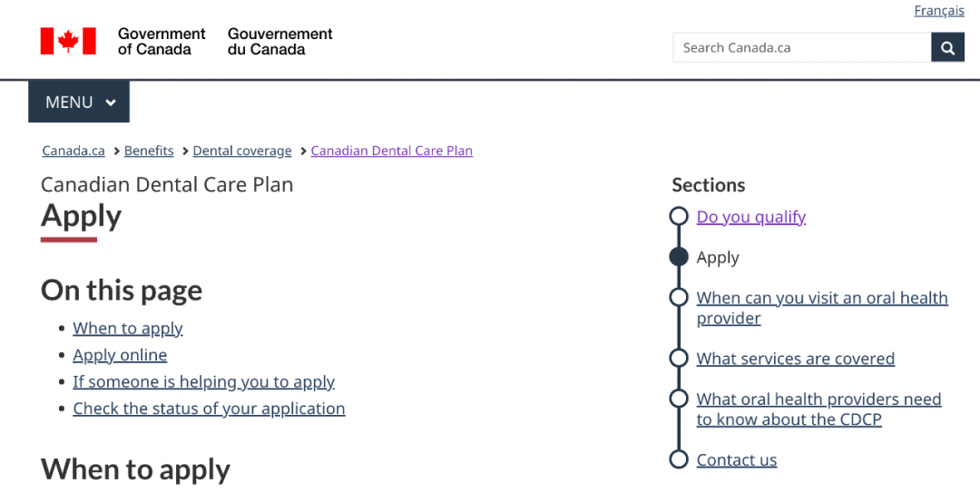Click the filled circle marker beside Apply
This screenshot has width=980, height=493.
point(679,257)
